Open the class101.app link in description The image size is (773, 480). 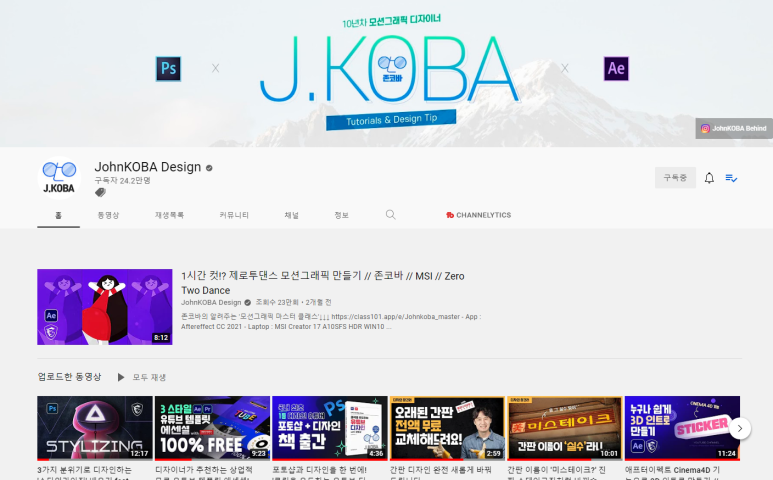[395, 317]
